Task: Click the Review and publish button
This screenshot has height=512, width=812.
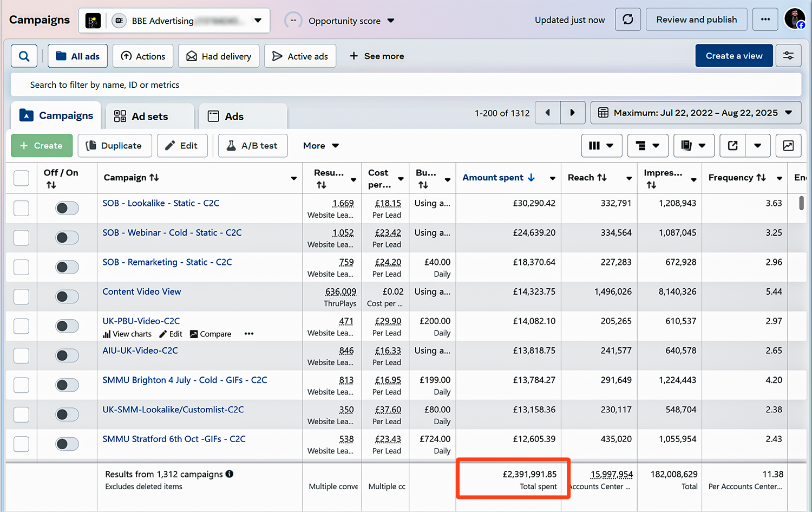Action: [x=696, y=20]
